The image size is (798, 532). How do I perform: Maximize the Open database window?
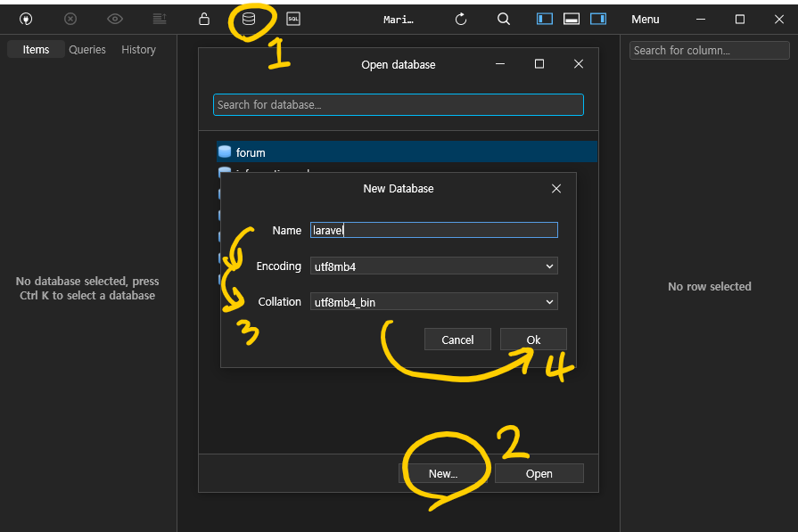(x=539, y=64)
